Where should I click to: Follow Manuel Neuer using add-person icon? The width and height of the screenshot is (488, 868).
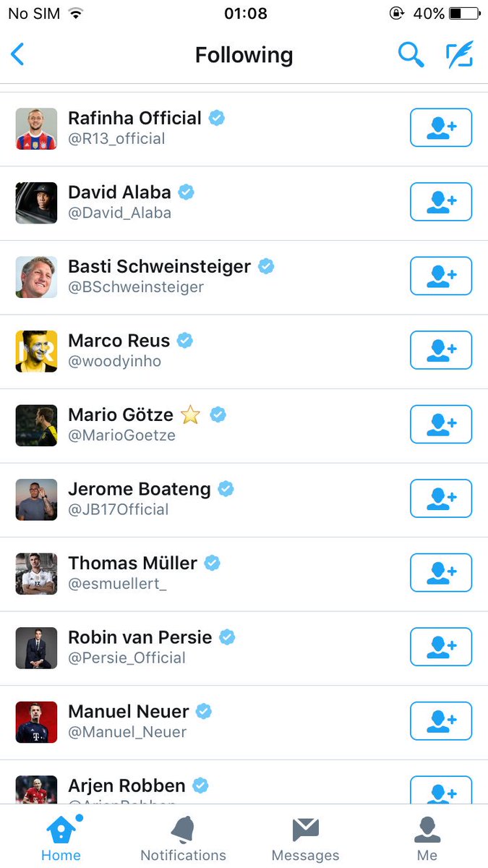click(x=441, y=721)
